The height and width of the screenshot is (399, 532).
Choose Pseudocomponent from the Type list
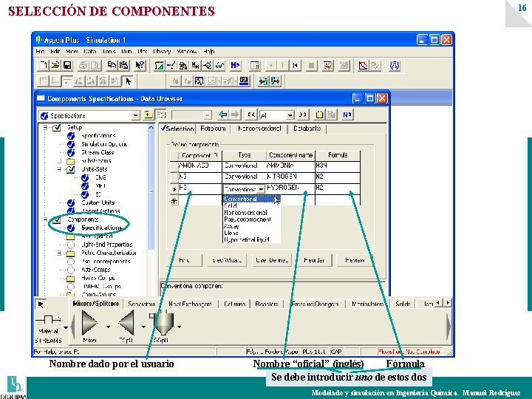[x=251, y=219]
